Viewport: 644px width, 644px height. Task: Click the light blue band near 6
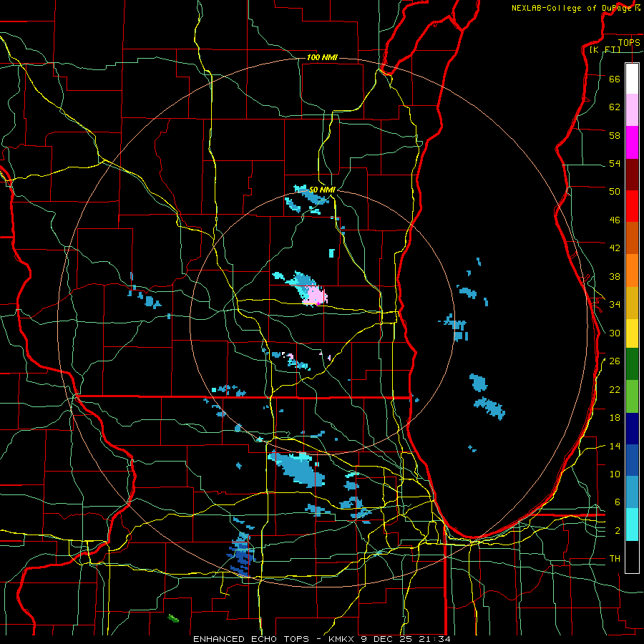(x=632, y=492)
